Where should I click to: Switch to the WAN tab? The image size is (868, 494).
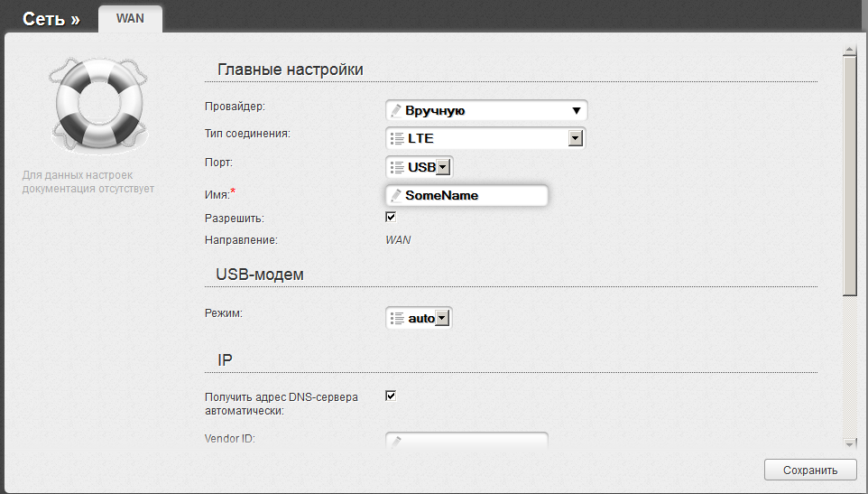[130, 19]
